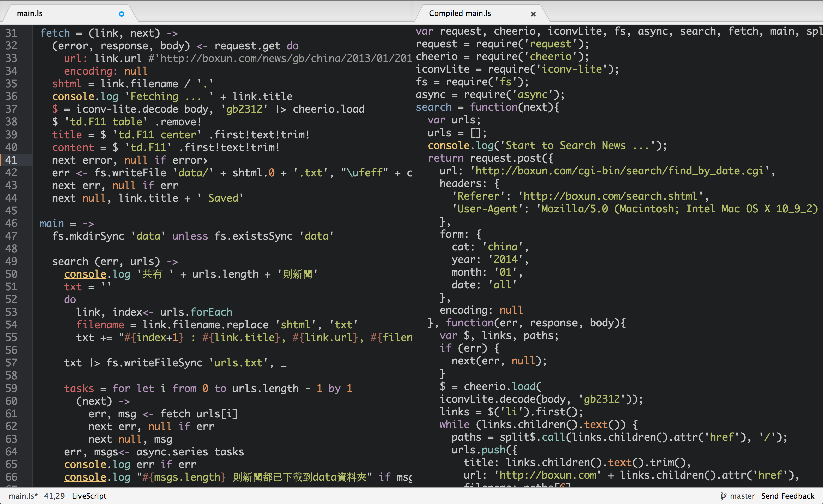823x504 pixels.
Task: Click Send Feedback in status bar
Action: pyautogui.click(x=788, y=496)
